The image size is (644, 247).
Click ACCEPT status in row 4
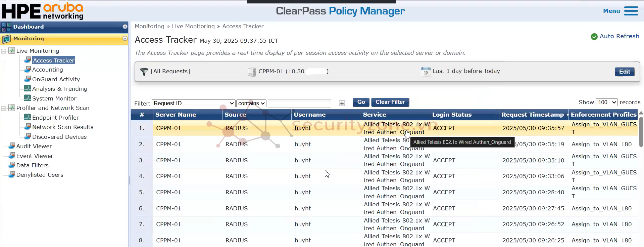click(444, 176)
